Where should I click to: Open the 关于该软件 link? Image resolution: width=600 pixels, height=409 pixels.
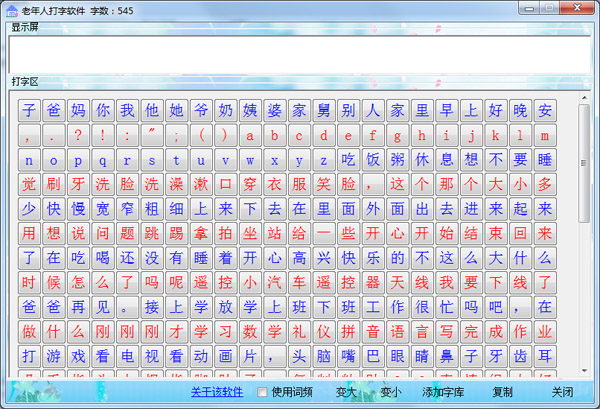click(x=217, y=392)
